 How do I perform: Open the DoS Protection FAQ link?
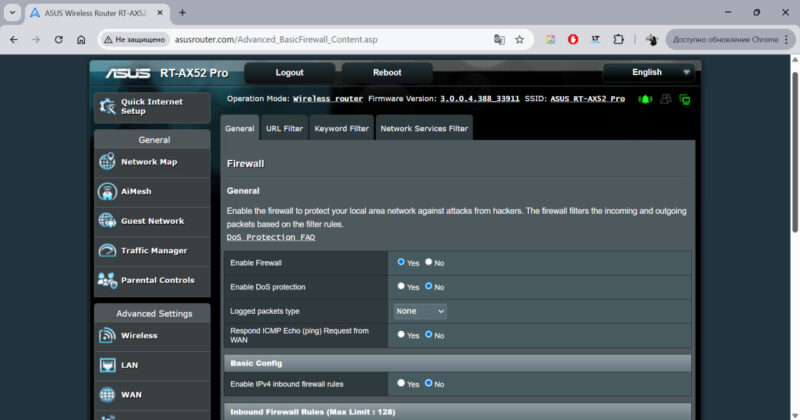click(x=271, y=237)
